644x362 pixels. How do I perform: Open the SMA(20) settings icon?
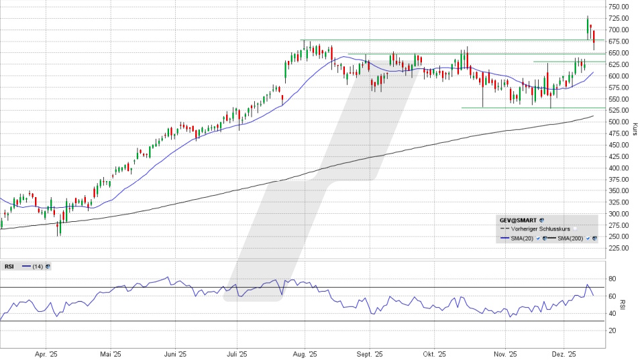(x=544, y=239)
